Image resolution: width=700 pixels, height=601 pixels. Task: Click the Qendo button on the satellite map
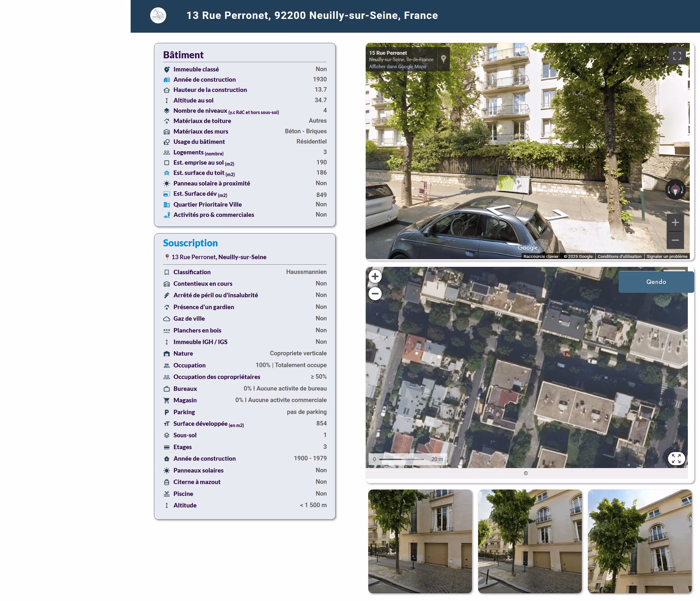(656, 282)
